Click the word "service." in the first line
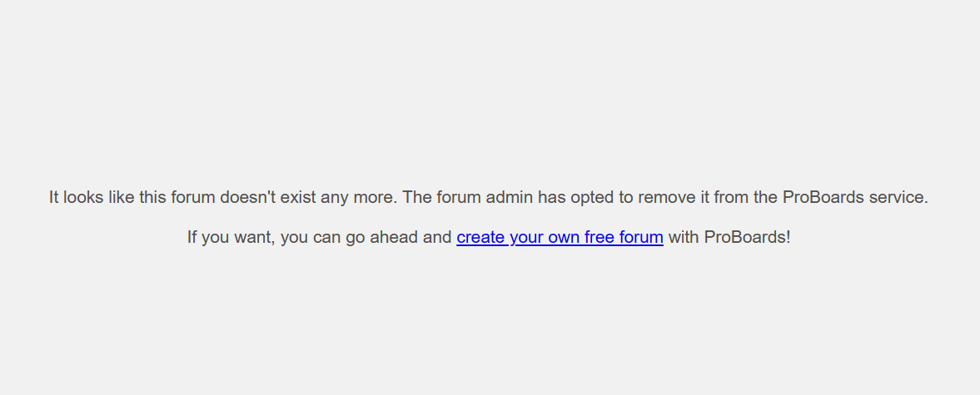This screenshot has width=980, height=395. tap(898, 197)
